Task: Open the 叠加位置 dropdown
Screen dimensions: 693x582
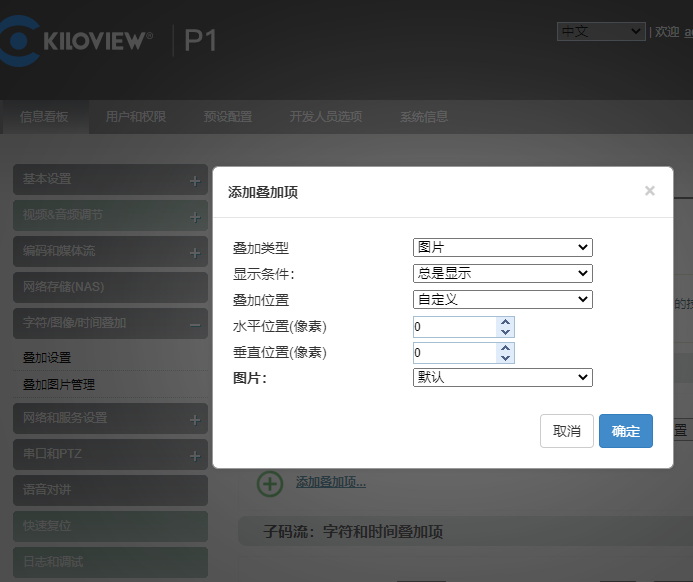Action: [502, 299]
